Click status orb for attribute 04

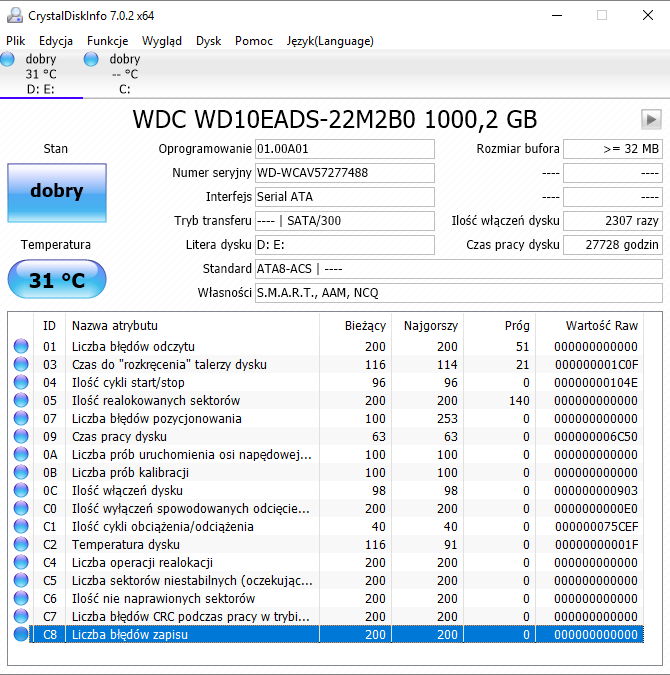[x=21, y=382]
